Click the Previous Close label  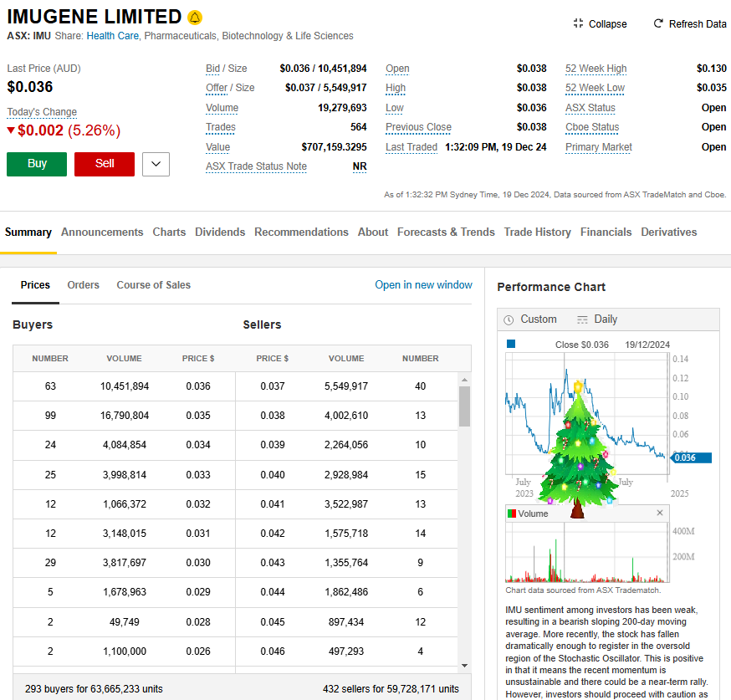(419, 127)
